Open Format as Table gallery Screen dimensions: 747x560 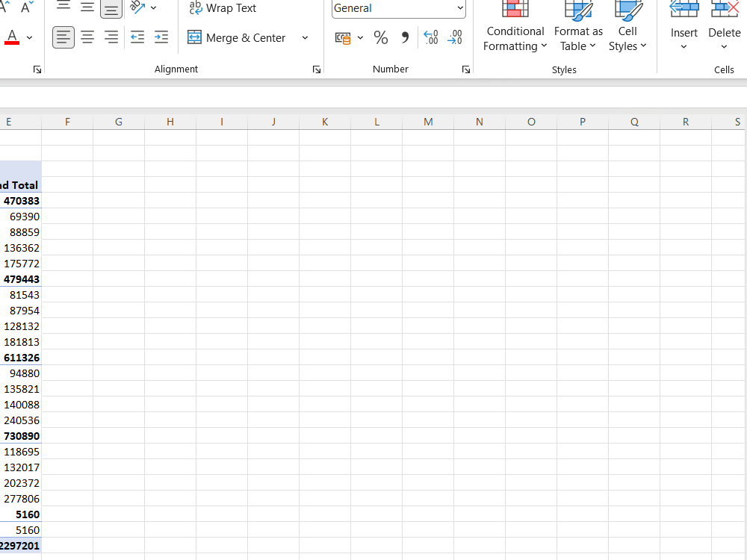click(578, 27)
